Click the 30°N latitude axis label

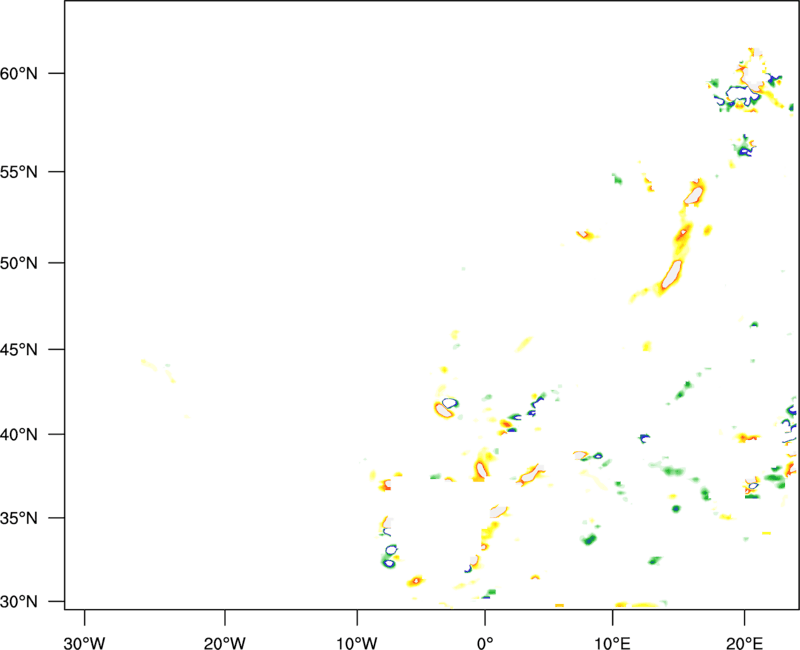(19, 602)
